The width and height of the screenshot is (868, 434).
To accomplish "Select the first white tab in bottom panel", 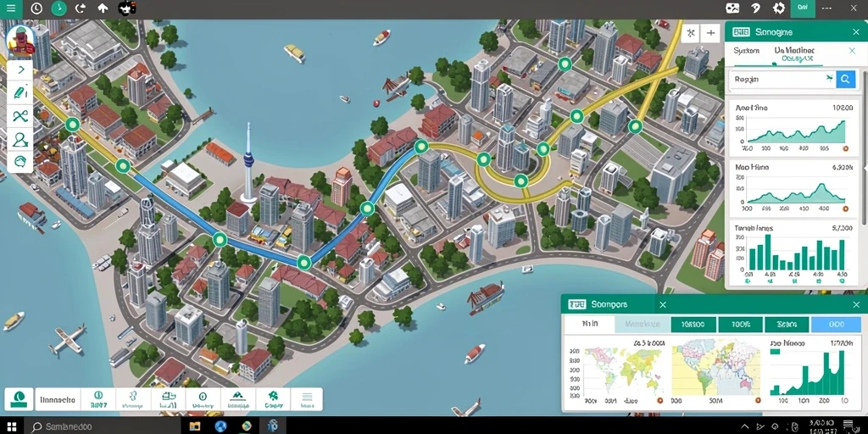I will point(589,325).
